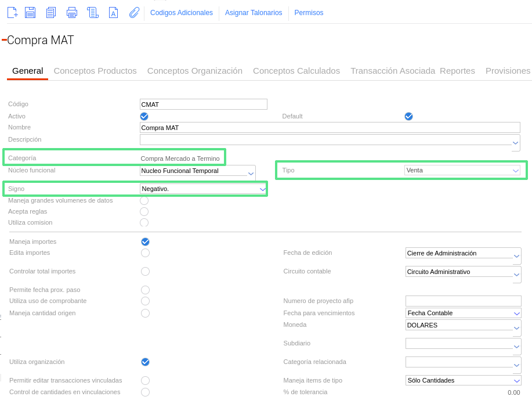Image resolution: width=532 pixels, height=400 pixels.
Task: Switch to the Conceptos Productos tab
Action: 95,71
